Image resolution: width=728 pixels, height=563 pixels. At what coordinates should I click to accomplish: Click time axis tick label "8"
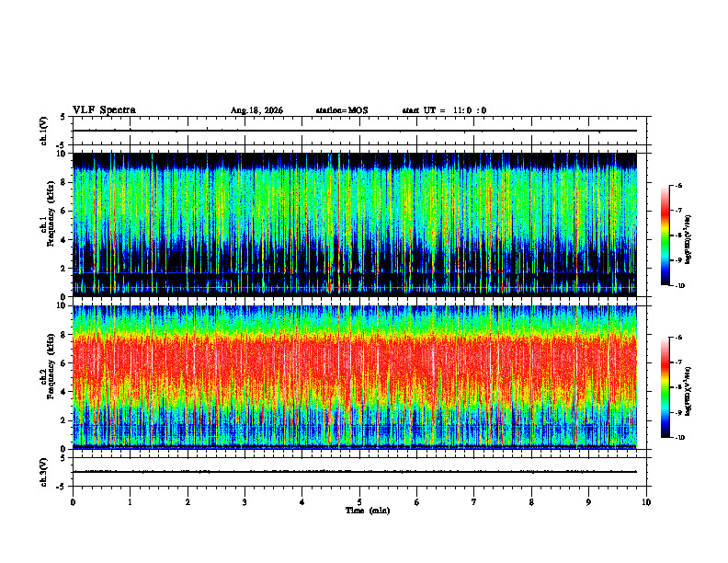531,502
